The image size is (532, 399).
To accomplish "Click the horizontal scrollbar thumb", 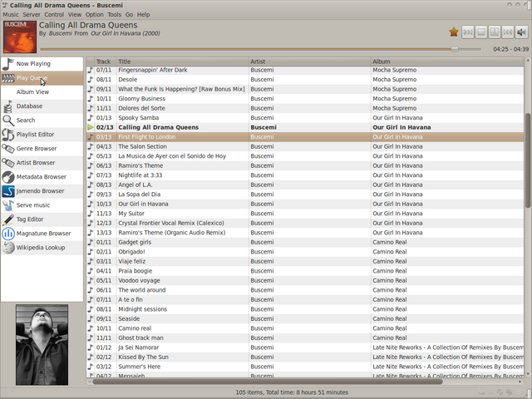I will [267, 382].
